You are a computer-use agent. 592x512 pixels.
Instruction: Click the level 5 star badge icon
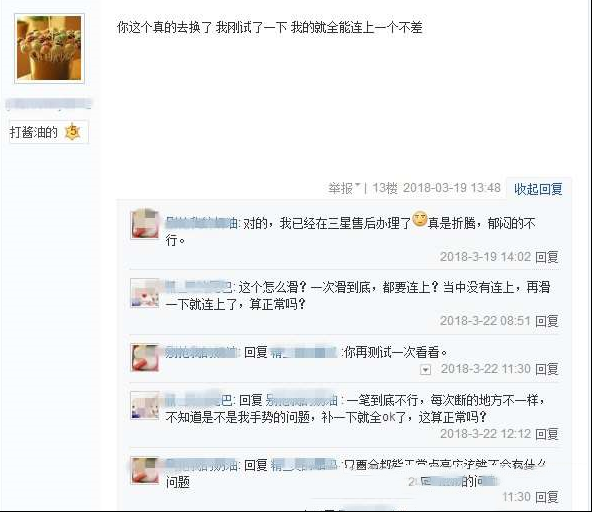[x=72, y=132]
